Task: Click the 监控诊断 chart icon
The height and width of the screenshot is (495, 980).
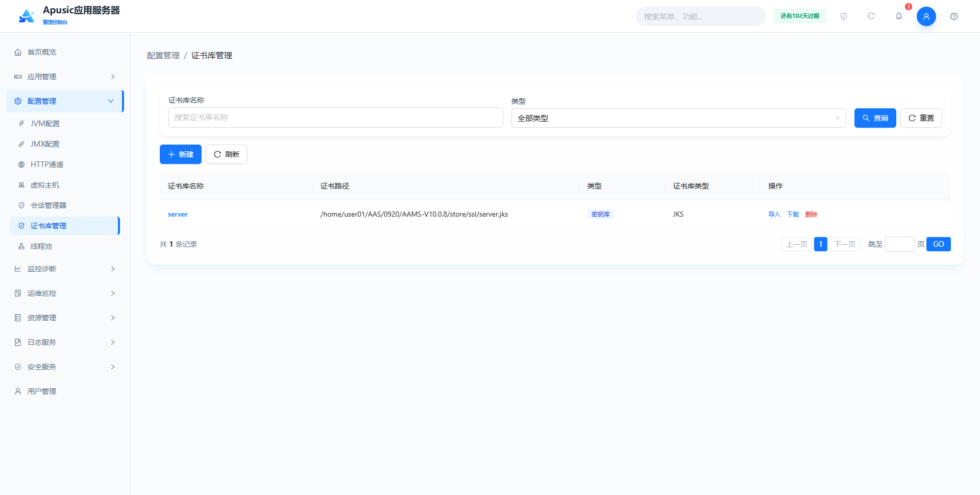Action: pos(18,269)
